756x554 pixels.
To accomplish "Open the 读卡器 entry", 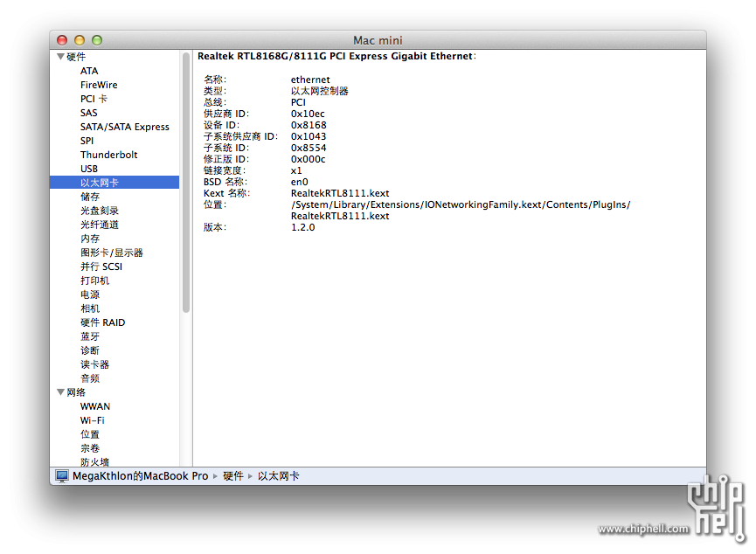I will 95,364.
